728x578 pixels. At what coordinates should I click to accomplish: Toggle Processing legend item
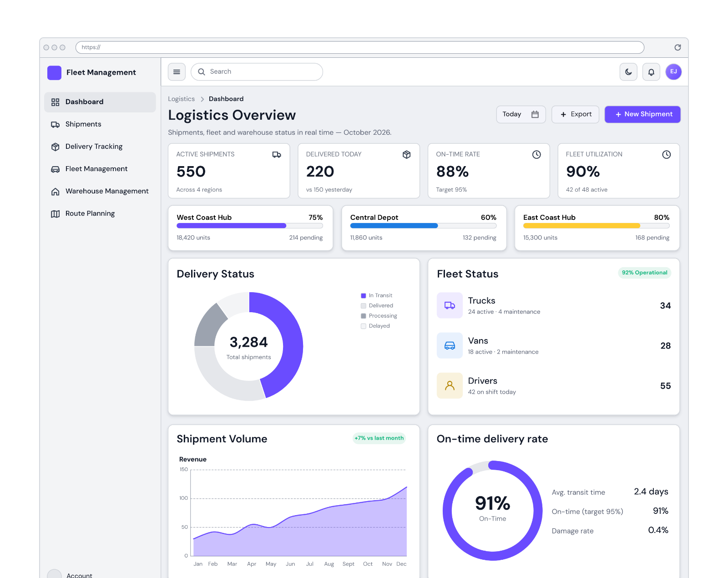(379, 316)
